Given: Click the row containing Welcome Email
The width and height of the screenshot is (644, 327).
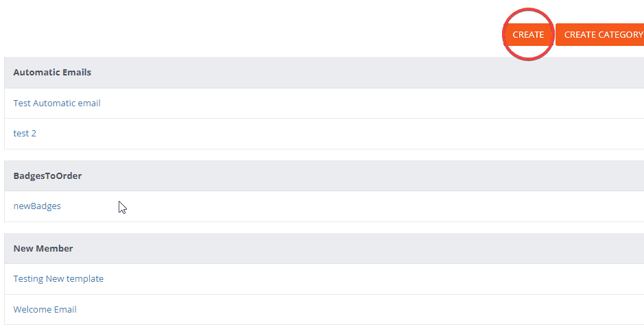Looking at the screenshot, I should [x=322, y=310].
